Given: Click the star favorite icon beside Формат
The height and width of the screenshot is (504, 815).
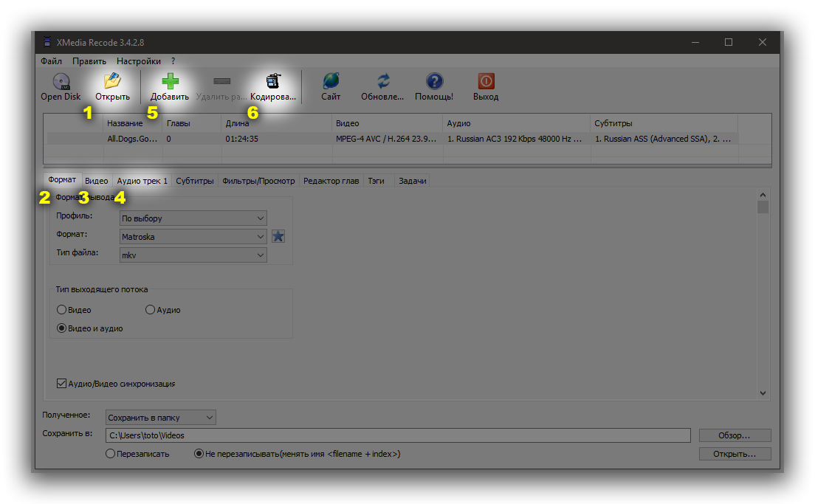Looking at the screenshot, I should [278, 236].
